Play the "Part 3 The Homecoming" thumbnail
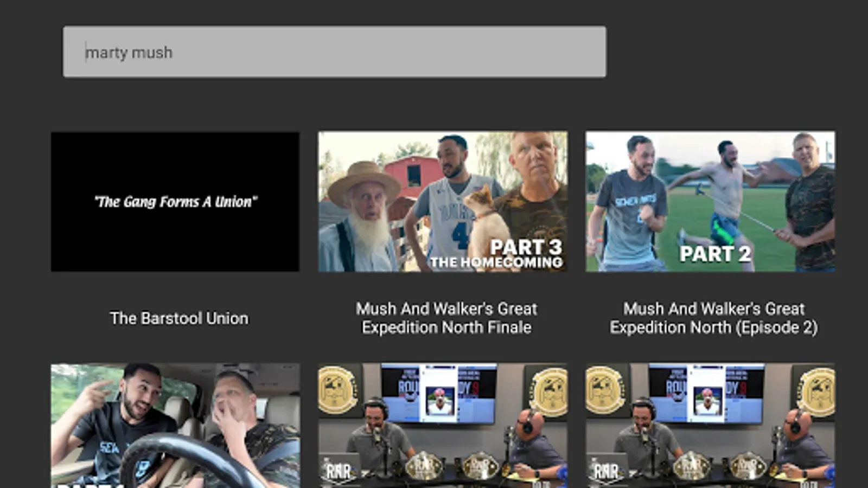This screenshot has height=488, width=868. 443,201
